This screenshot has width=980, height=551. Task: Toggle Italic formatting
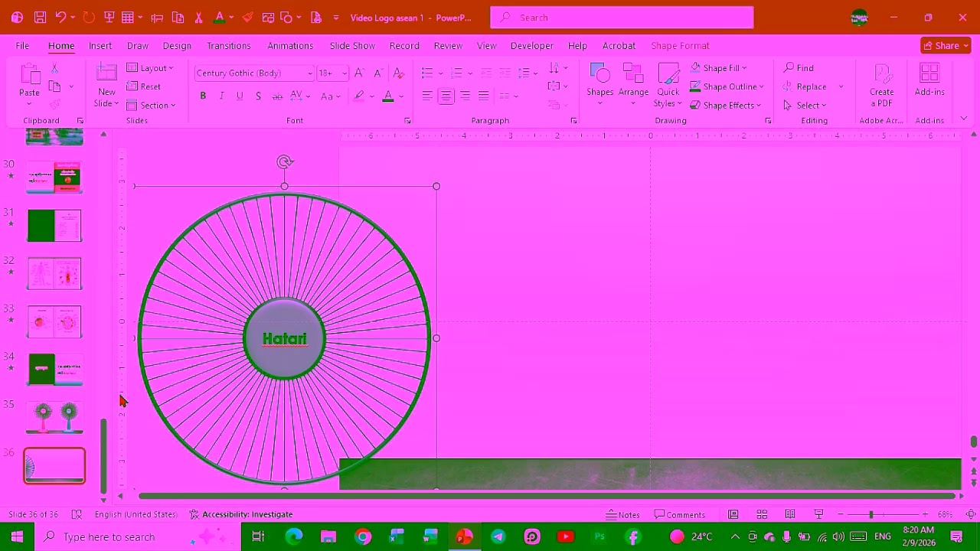click(x=221, y=96)
